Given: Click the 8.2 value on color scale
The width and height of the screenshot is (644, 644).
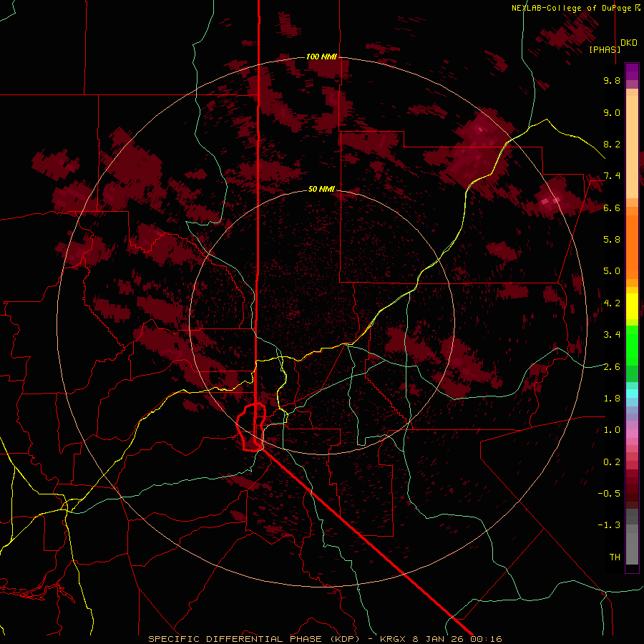Looking at the screenshot, I should tap(612, 144).
